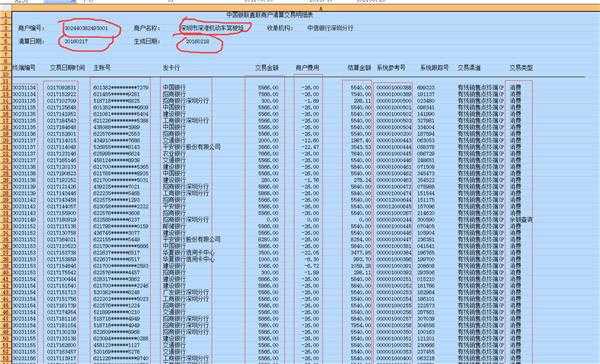600x364 pixels.
Task: Select the 主账号 column header
Action: [x=102, y=68]
